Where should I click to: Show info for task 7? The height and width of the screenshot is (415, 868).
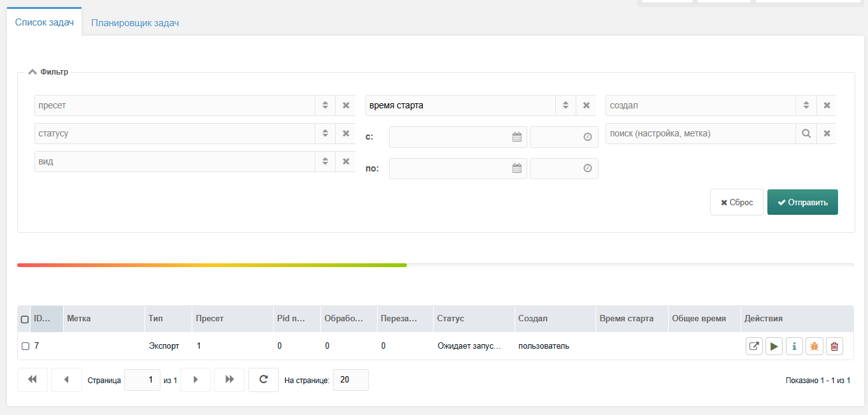coord(794,346)
